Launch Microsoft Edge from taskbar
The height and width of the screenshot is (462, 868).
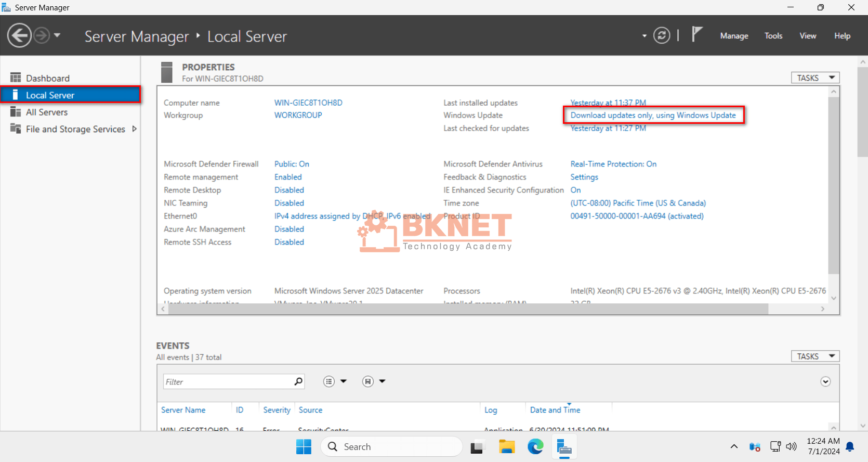tap(535, 447)
